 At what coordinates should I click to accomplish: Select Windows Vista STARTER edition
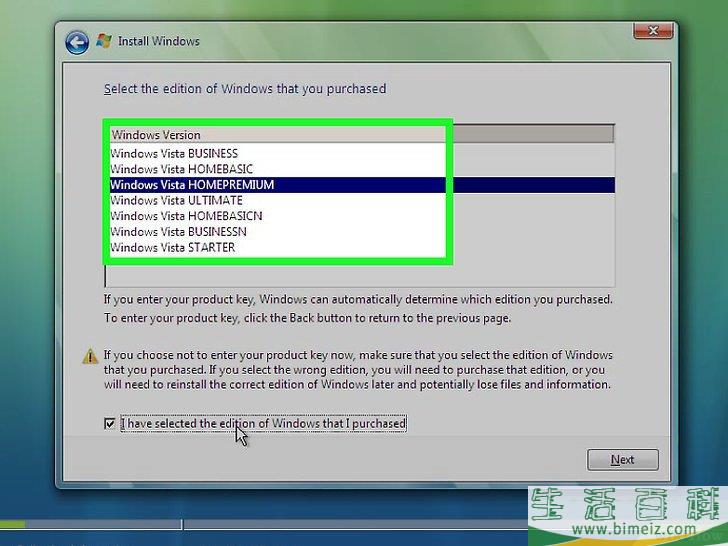[x=362, y=247]
